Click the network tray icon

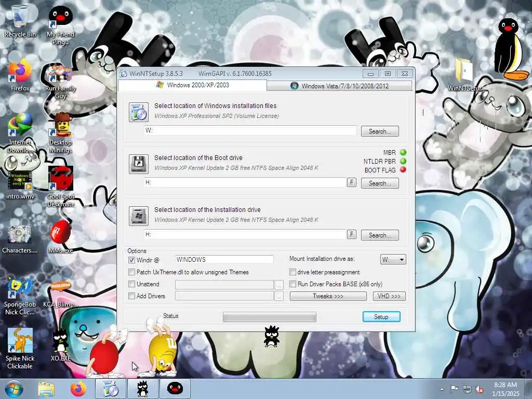(467, 389)
